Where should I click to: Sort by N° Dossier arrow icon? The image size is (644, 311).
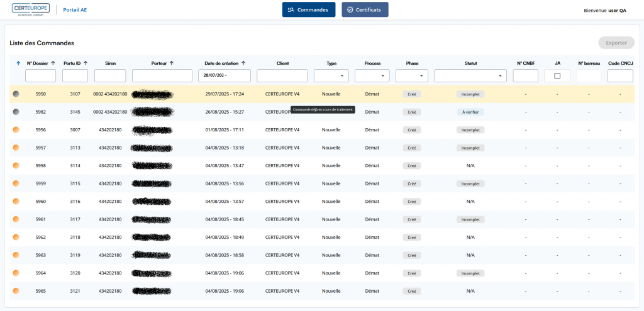tap(53, 63)
